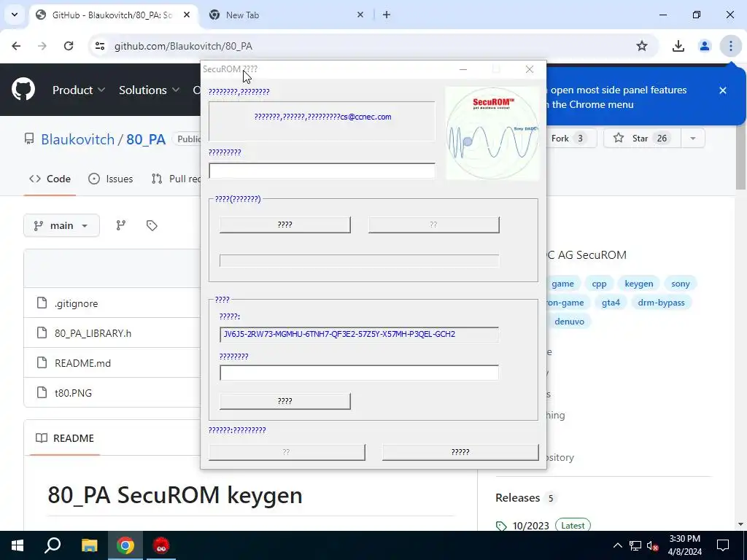The height and width of the screenshot is (560, 747).
Task: Switch to the New Tab browser tab
Action: tap(286, 15)
